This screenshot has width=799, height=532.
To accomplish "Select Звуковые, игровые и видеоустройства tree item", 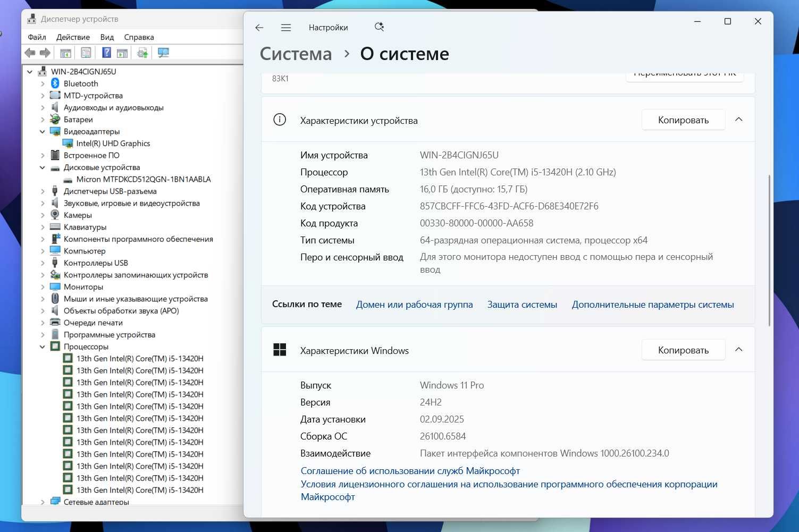I will (x=131, y=203).
